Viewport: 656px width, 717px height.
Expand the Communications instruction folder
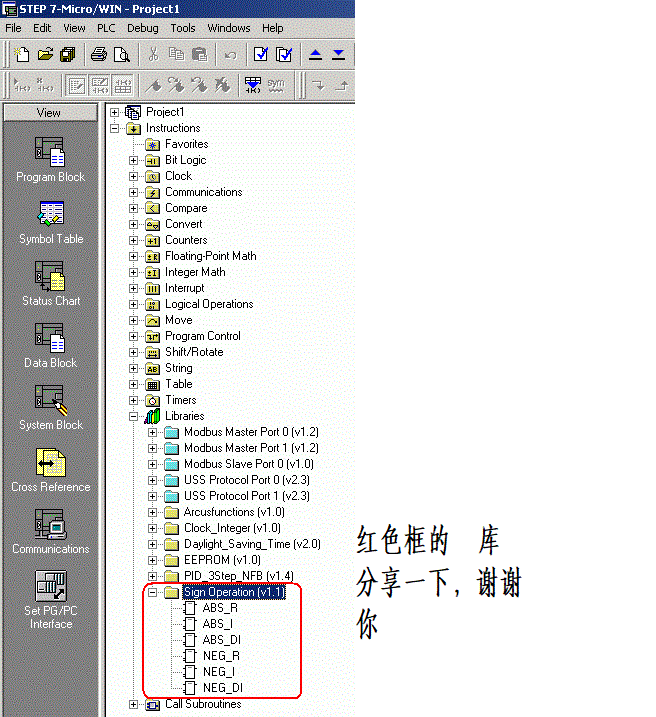tap(133, 193)
